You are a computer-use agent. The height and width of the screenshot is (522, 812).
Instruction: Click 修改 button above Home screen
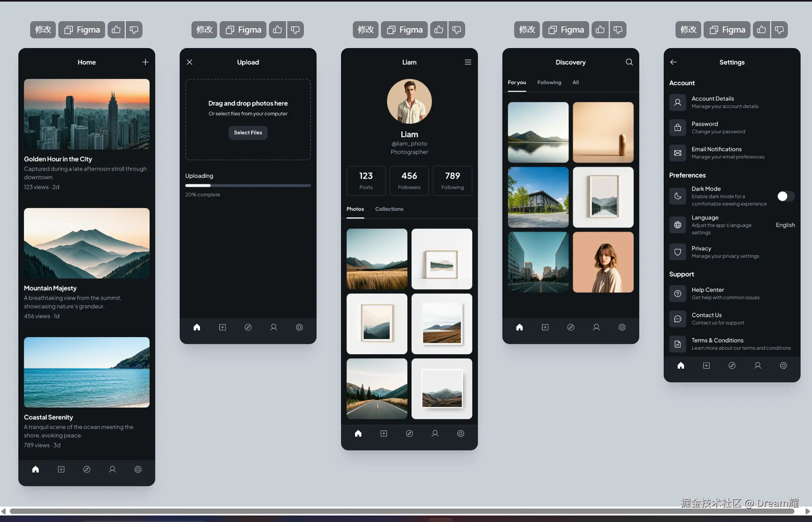43,30
